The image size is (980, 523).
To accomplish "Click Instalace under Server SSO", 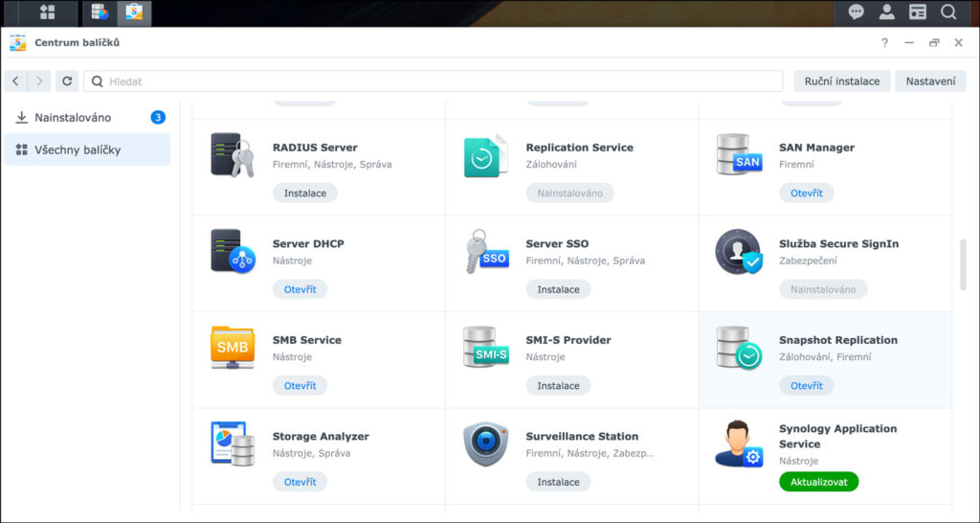I will (x=558, y=289).
